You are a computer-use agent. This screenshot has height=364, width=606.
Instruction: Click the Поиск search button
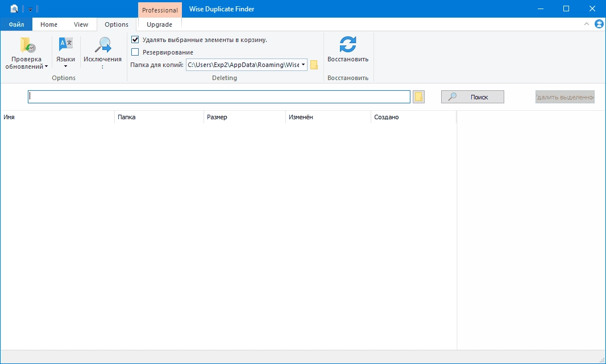472,97
